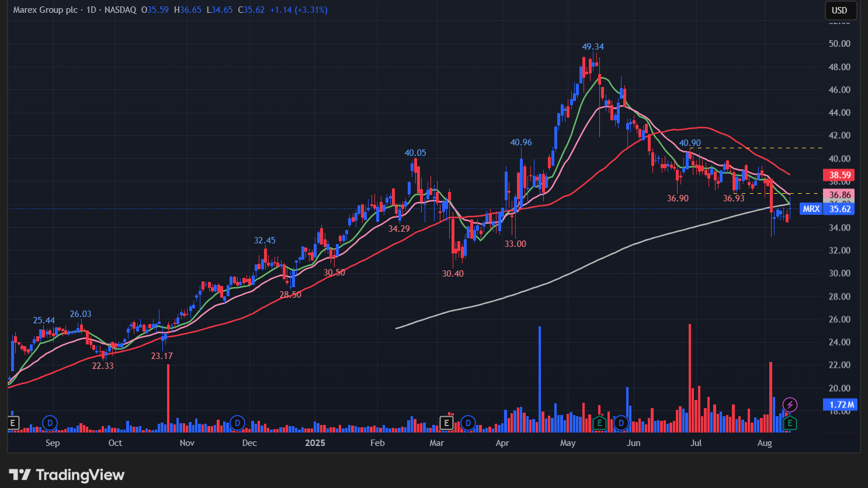Click the pink 36.86 price label

pyautogui.click(x=840, y=195)
